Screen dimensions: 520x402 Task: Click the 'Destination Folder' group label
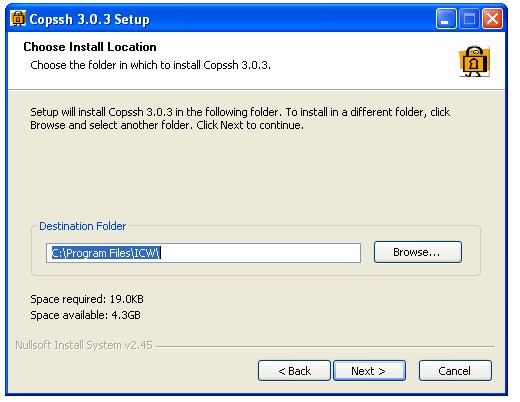83,226
